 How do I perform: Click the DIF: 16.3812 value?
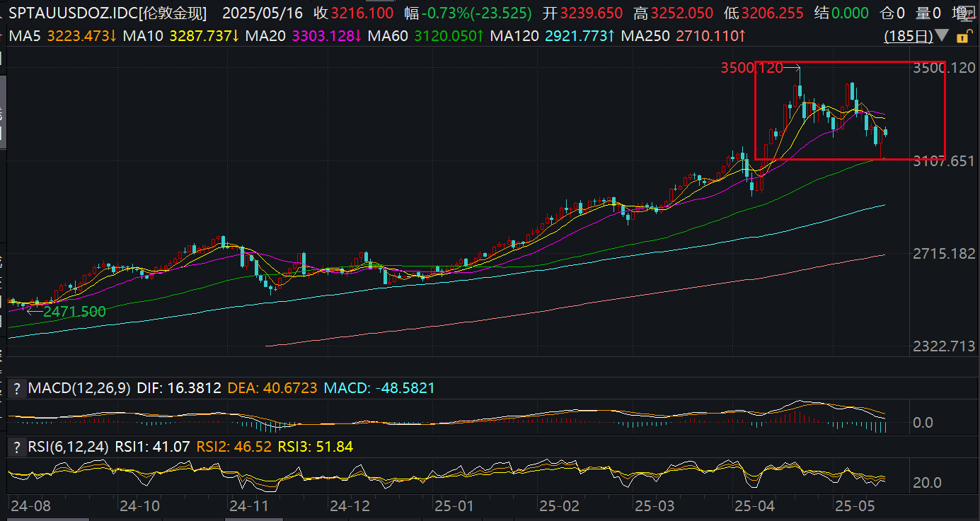(179, 388)
